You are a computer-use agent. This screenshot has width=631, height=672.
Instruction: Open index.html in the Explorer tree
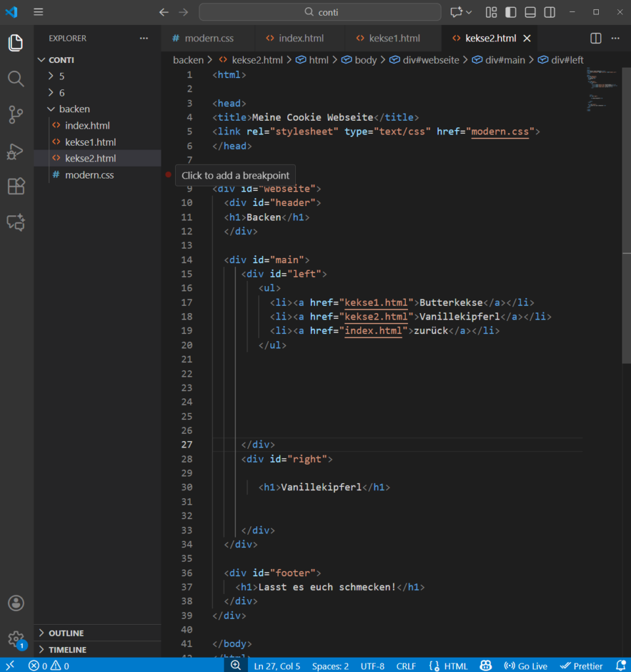pyautogui.click(x=87, y=125)
